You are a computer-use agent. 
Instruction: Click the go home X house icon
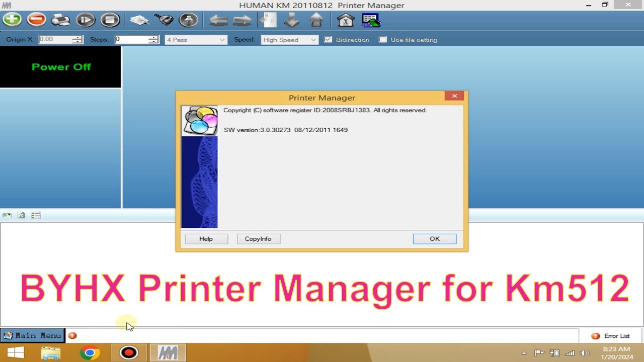click(x=346, y=20)
